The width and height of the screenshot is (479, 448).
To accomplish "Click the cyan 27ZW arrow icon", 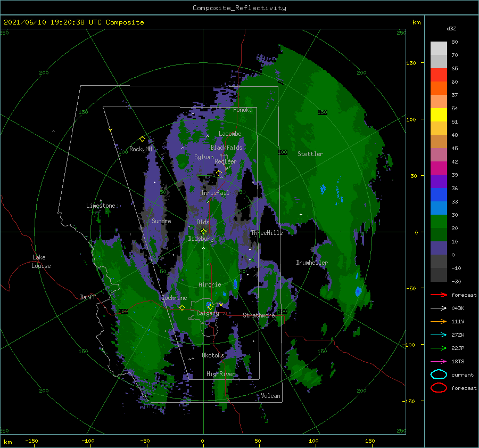I will pos(439,335).
